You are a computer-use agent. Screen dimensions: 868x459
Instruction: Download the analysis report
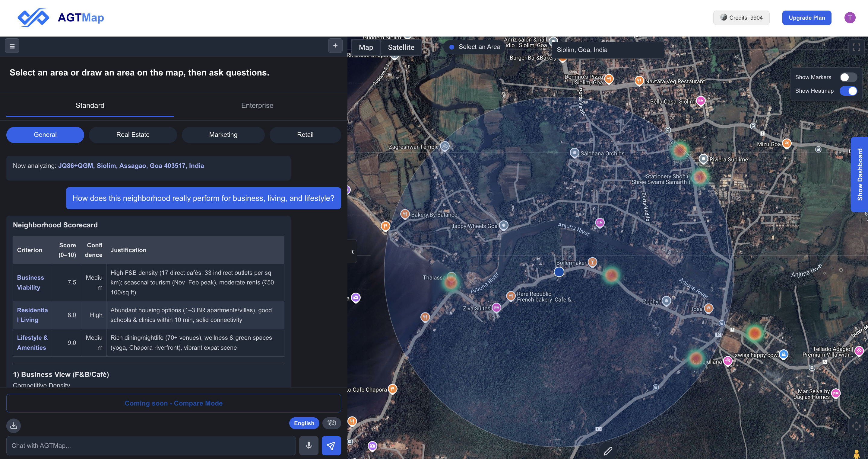pyautogui.click(x=14, y=425)
